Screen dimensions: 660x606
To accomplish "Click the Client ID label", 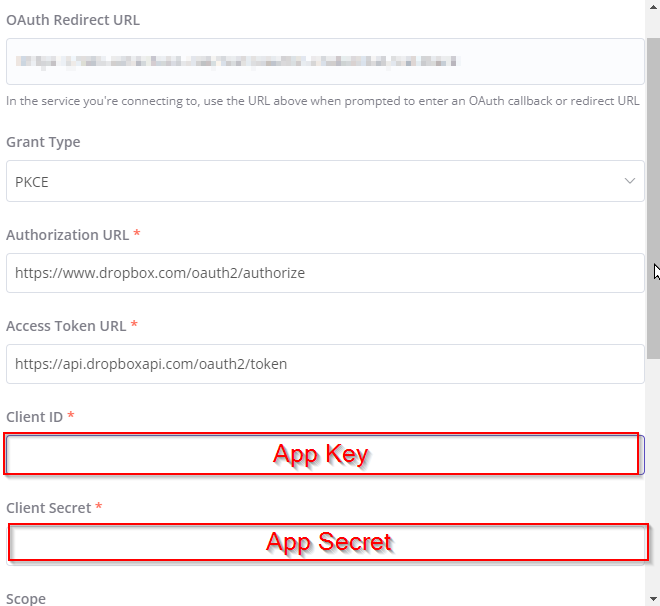I will click(x=34, y=416).
